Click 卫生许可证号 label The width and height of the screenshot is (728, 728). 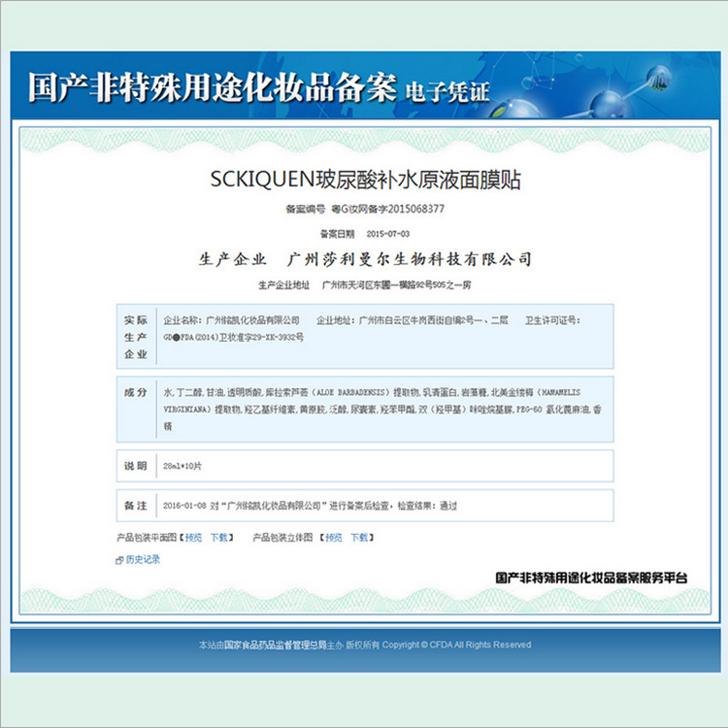(552, 320)
